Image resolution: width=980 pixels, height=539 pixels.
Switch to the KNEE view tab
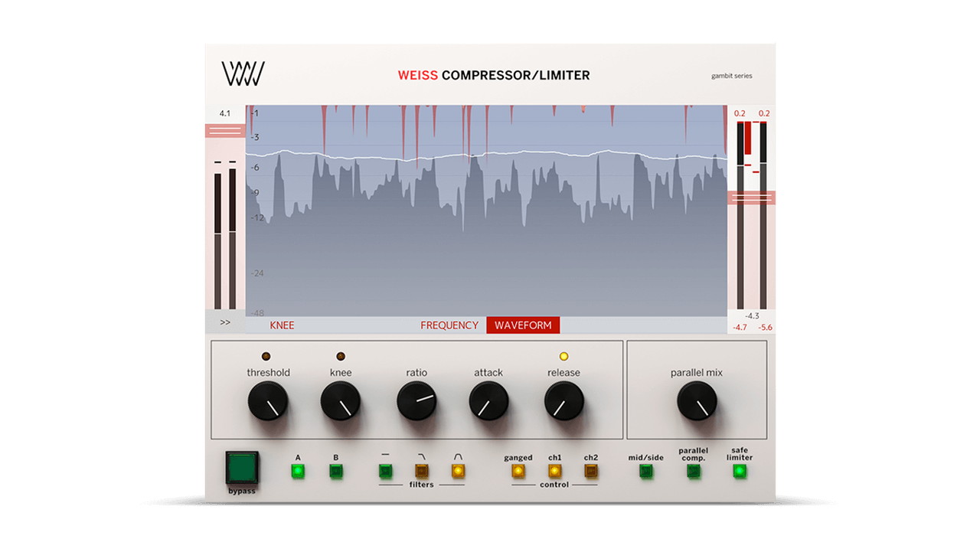pos(282,325)
